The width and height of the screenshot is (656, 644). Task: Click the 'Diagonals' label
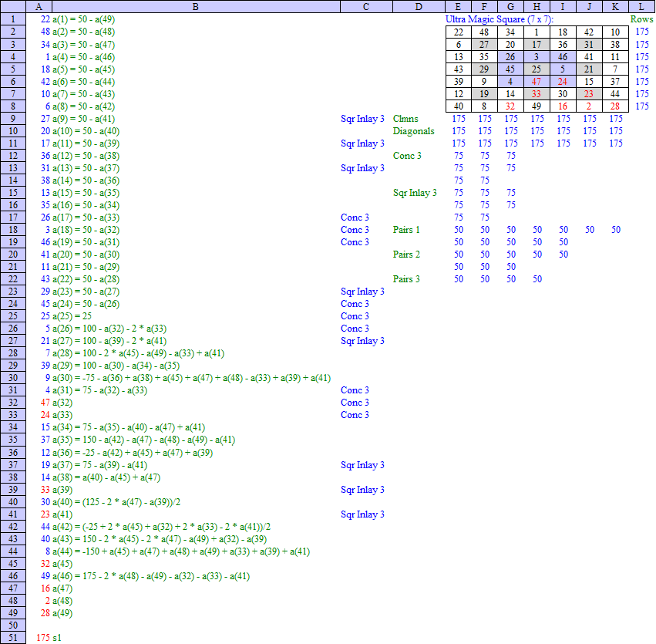pos(413,131)
